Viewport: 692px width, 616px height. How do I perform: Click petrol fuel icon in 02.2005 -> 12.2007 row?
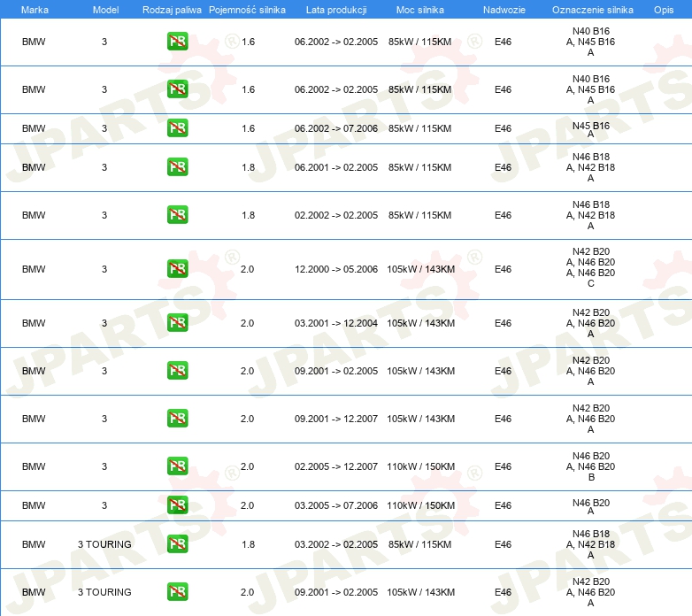(177, 466)
